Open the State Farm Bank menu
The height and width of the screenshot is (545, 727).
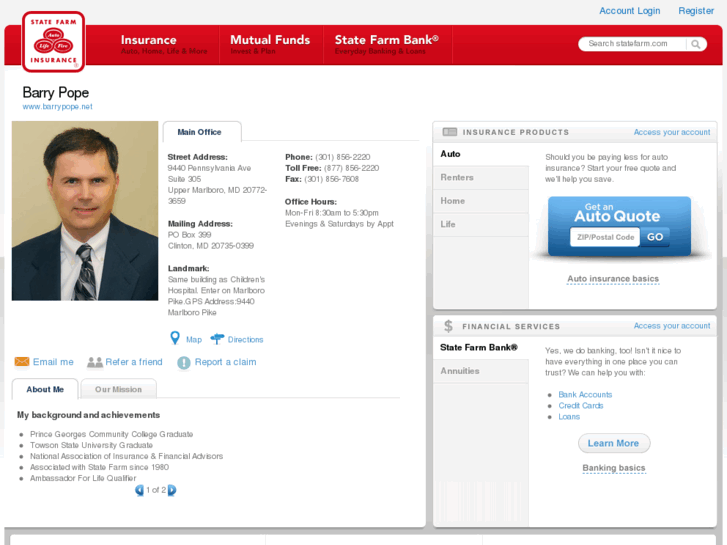point(387,45)
